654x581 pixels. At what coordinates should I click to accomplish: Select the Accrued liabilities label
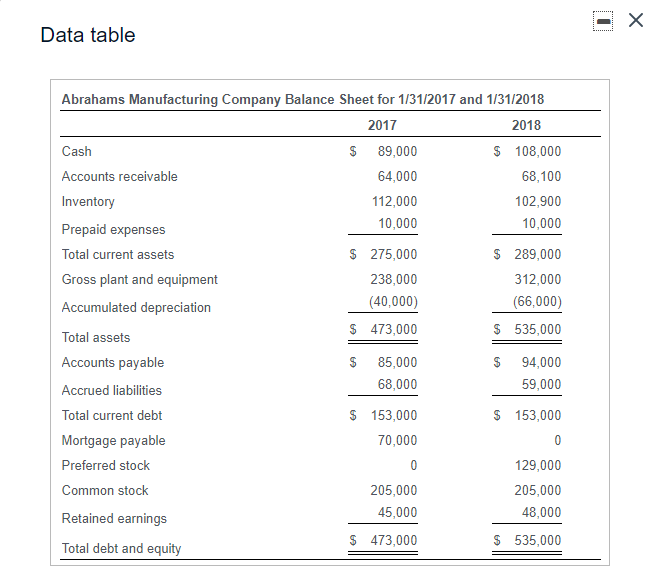[112, 390]
